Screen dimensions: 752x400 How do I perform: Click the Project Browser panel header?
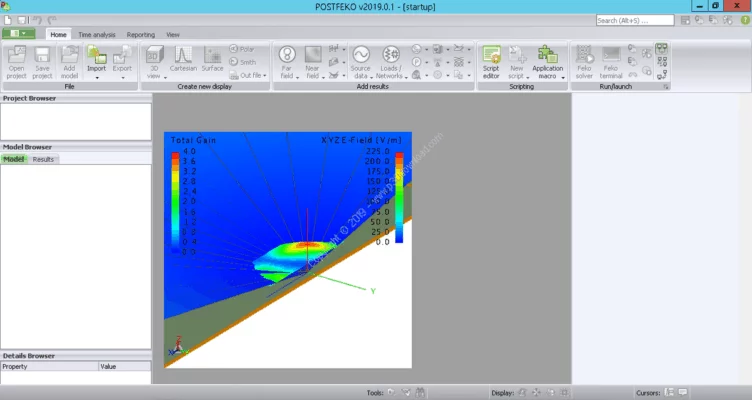coord(76,98)
